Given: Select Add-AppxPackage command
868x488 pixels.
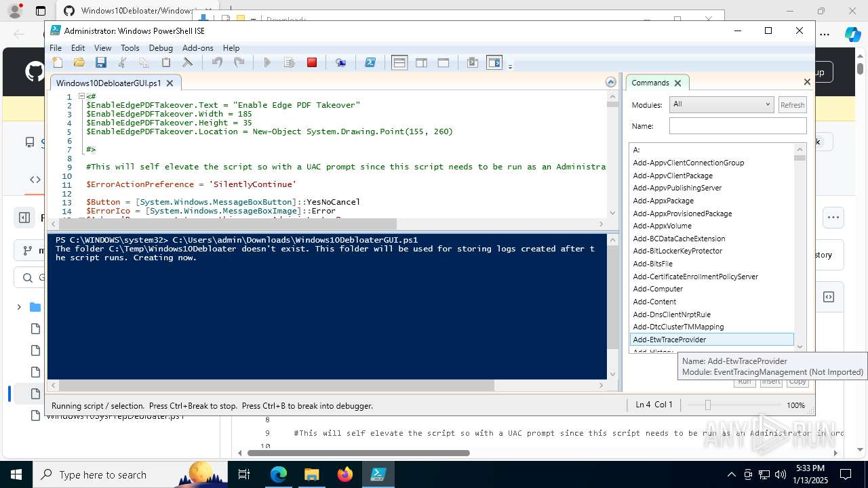Looking at the screenshot, I should point(711,201).
